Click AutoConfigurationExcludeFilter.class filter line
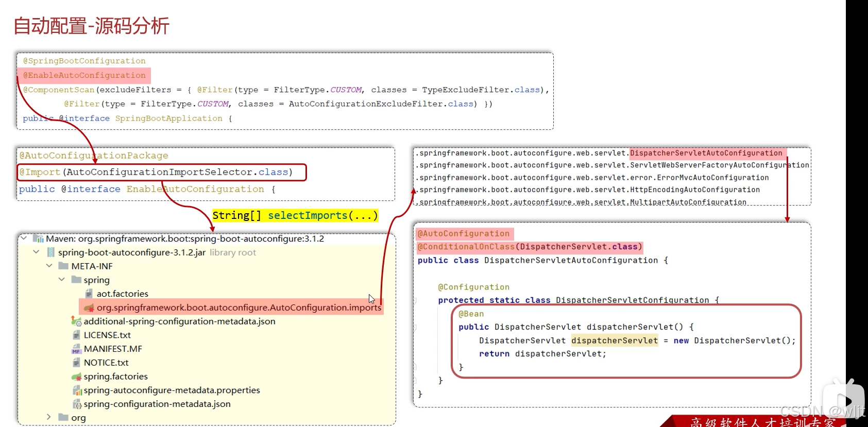Viewport: 868px width, 427px height. (278, 104)
